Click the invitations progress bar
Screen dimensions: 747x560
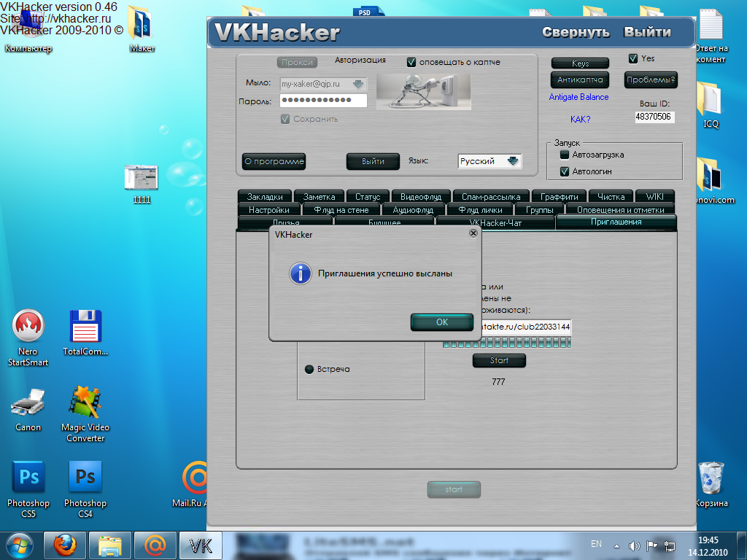pos(507,343)
